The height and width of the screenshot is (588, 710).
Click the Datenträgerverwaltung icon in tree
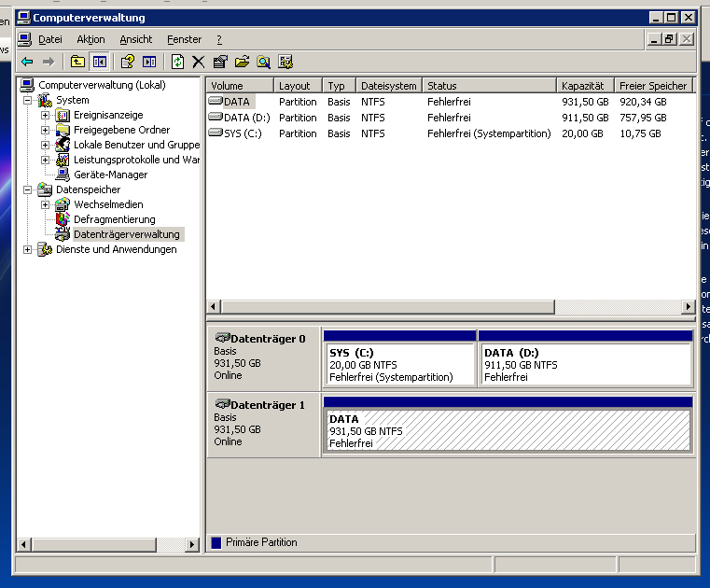tap(63, 234)
